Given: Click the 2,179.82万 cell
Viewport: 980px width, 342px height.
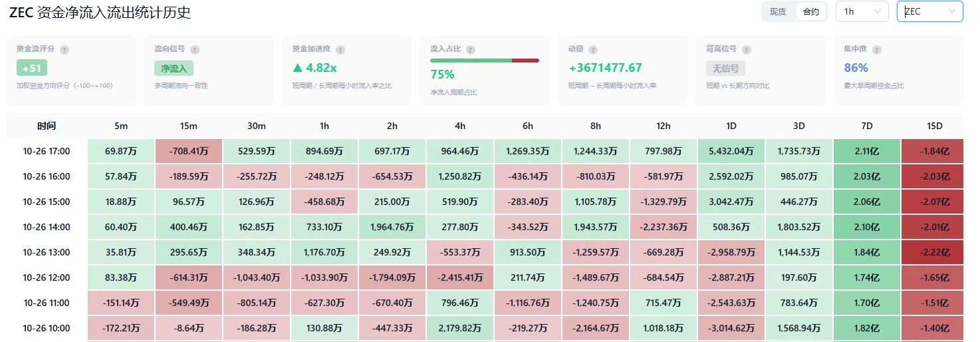Looking at the screenshot, I should [x=460, y=328].
